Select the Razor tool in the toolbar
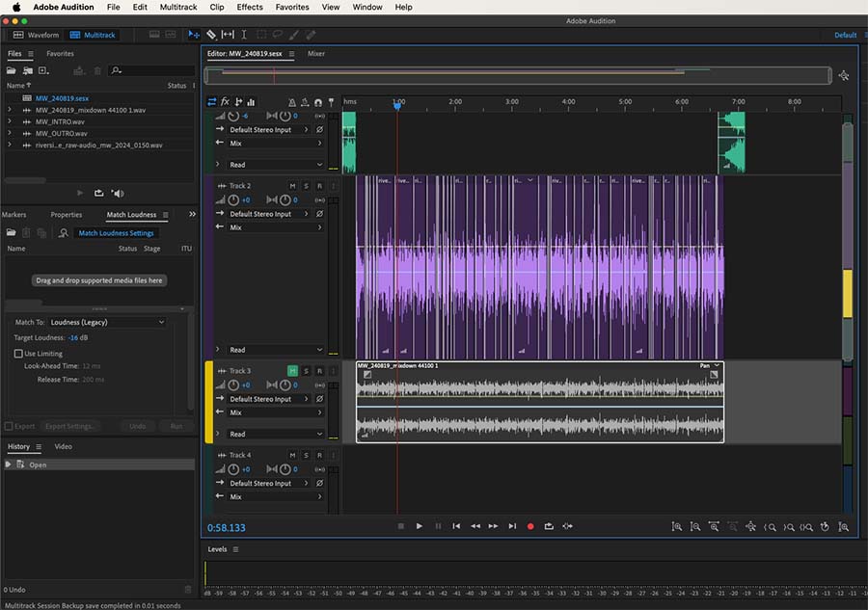 (x=211, y=35)
